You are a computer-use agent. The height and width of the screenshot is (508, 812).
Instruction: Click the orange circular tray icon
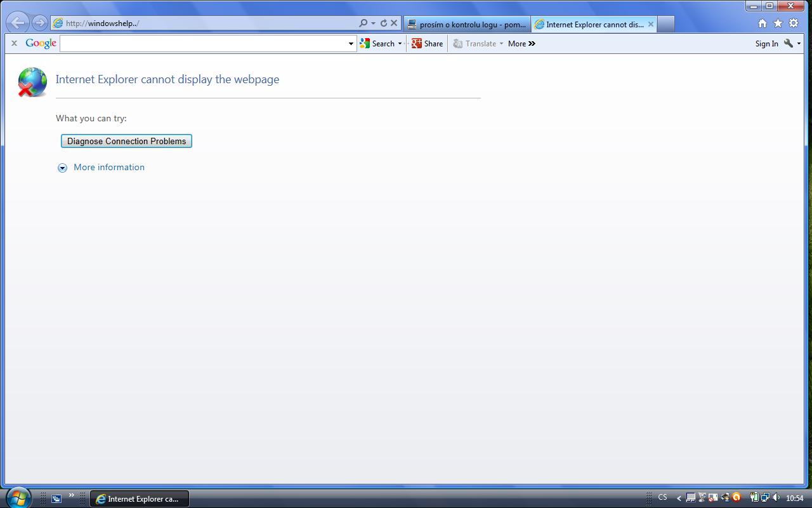(737, 498)
